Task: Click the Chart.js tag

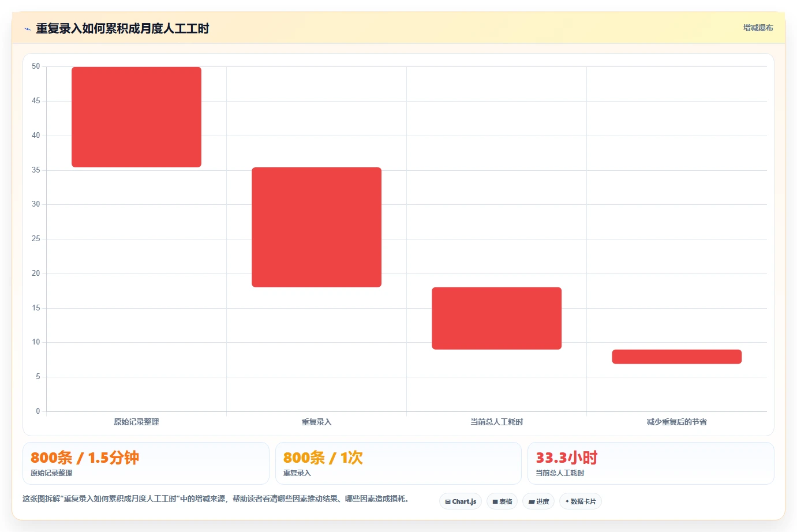Action: pyautogui.click(x=461, y=501)
